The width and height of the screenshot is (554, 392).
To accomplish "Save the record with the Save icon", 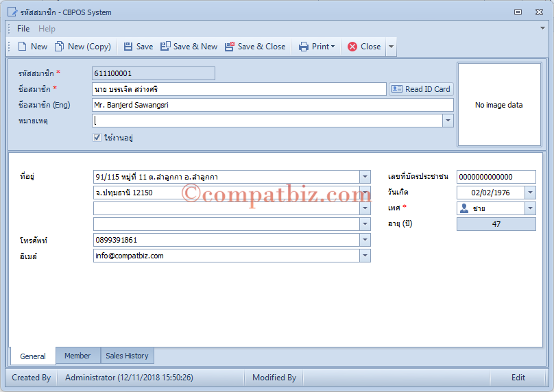I will tap(128, 47).
